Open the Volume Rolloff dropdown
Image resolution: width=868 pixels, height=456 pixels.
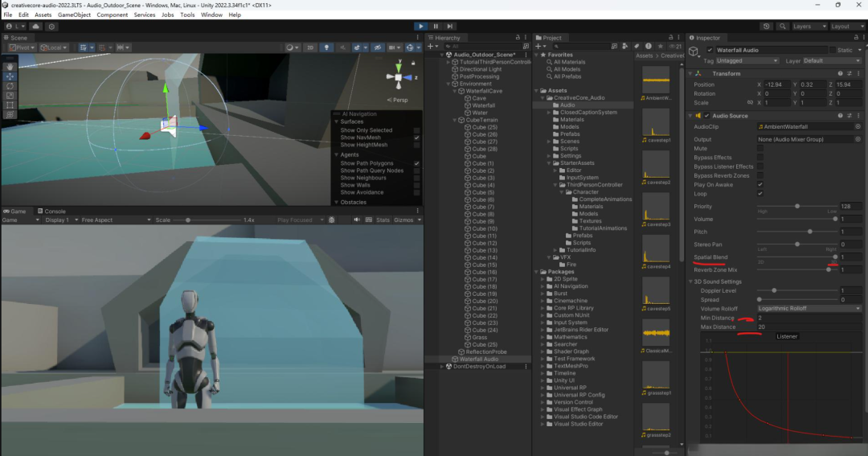[x=809, y=309]
